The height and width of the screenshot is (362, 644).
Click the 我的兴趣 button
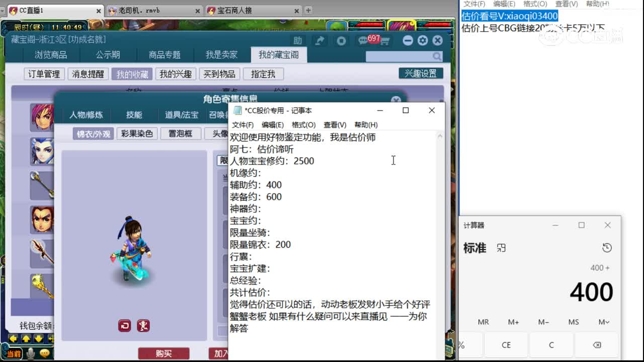[x=176, y=74]
